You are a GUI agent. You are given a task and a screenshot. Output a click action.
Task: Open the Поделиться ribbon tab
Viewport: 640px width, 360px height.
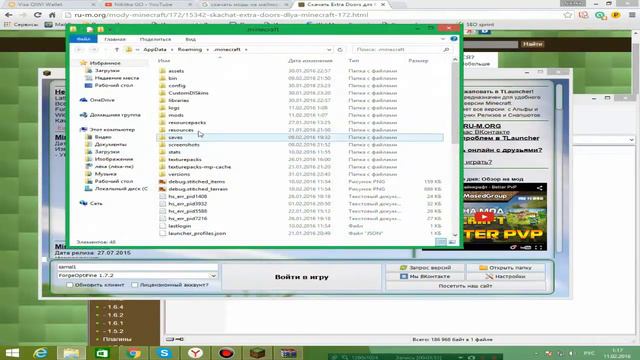point(156,39)
